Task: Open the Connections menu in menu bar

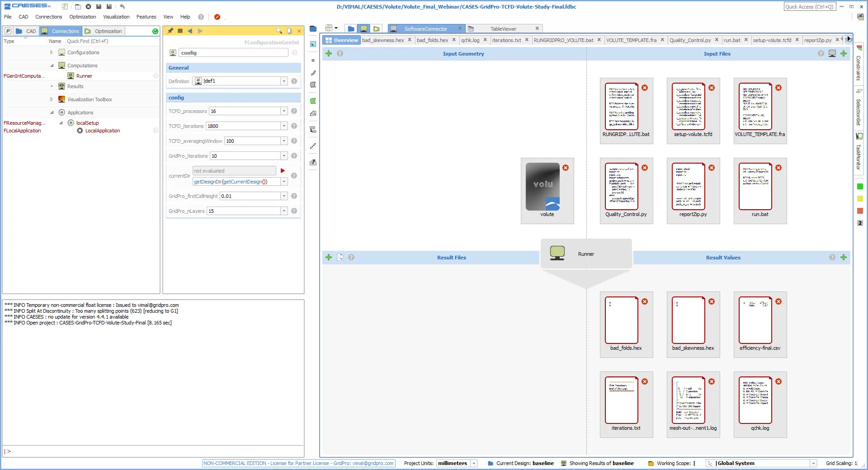Action: [49, 17]
